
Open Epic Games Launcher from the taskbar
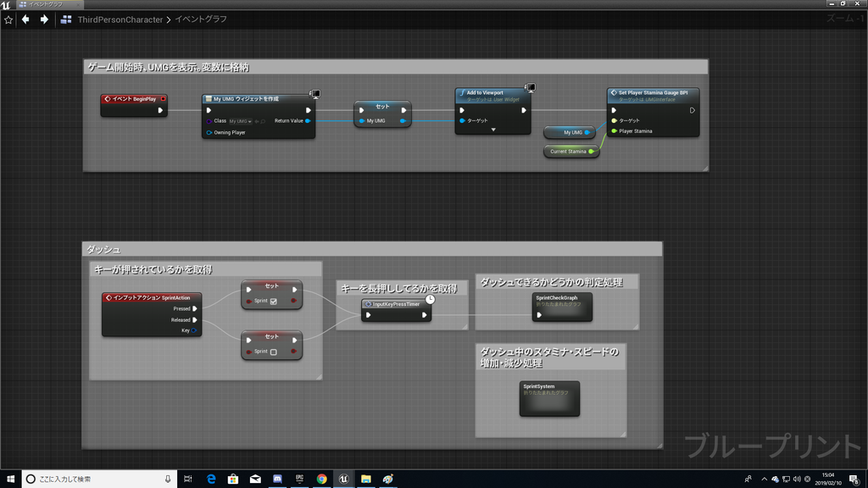click(299, 480)
